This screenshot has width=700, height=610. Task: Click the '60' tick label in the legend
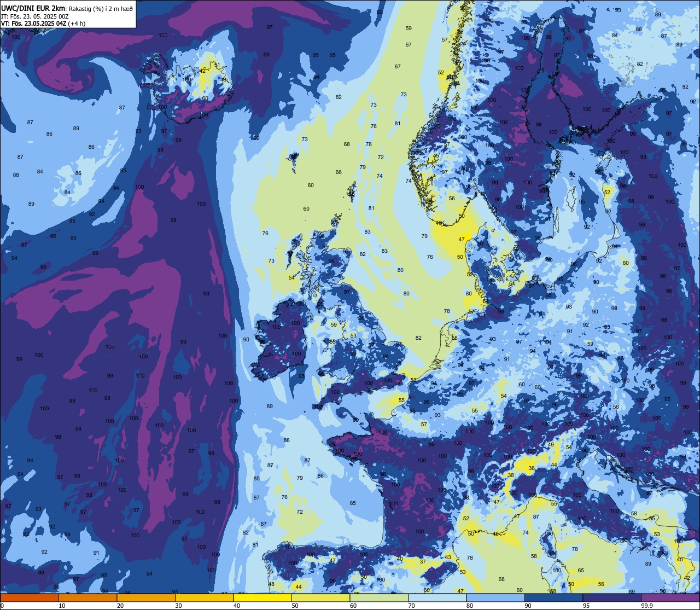353,606
